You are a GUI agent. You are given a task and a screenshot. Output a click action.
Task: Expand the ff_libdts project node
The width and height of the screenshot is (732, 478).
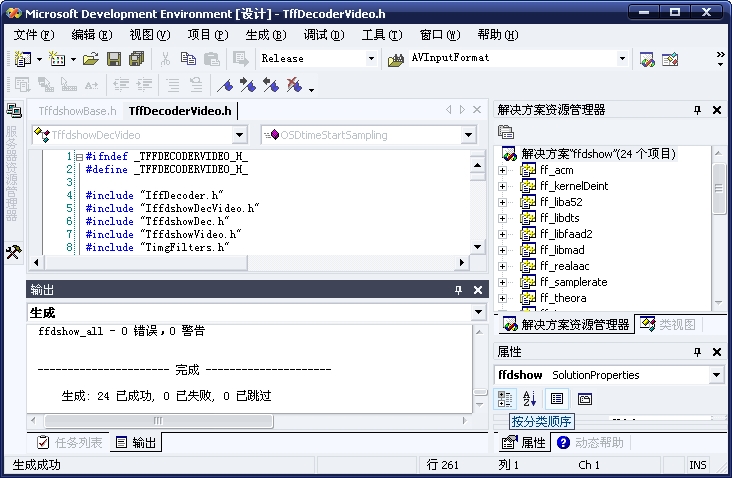(x=502, y=218)
